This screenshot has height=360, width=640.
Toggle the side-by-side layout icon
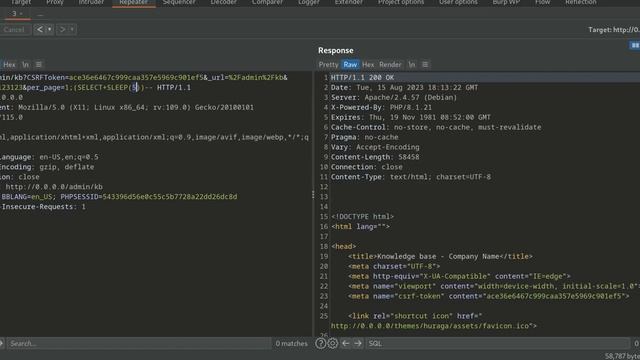pos(635,45)
